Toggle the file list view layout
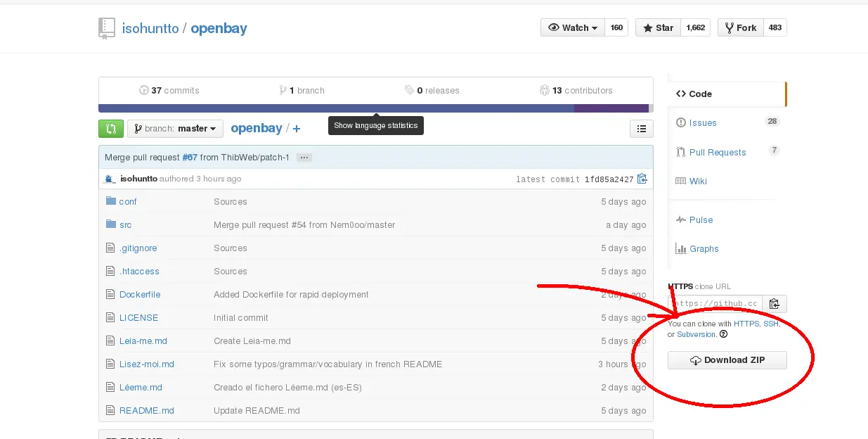The height and width of the screenshot is (439, 868). coord(641,128)
